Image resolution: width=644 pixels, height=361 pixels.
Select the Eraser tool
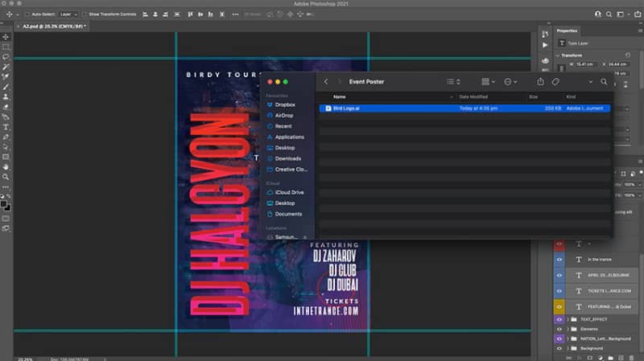[6, 107]
